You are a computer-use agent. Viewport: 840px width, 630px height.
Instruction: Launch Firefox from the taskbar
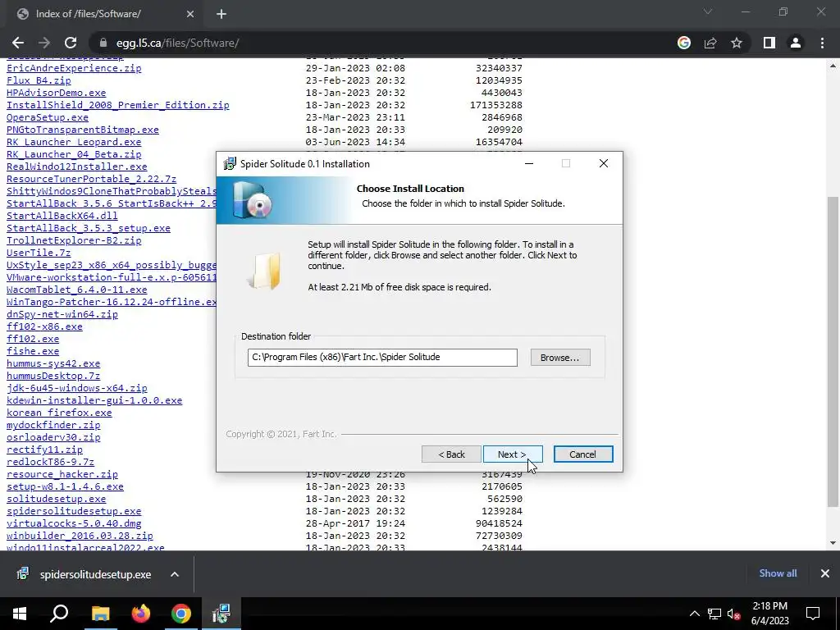coord(141,614)
